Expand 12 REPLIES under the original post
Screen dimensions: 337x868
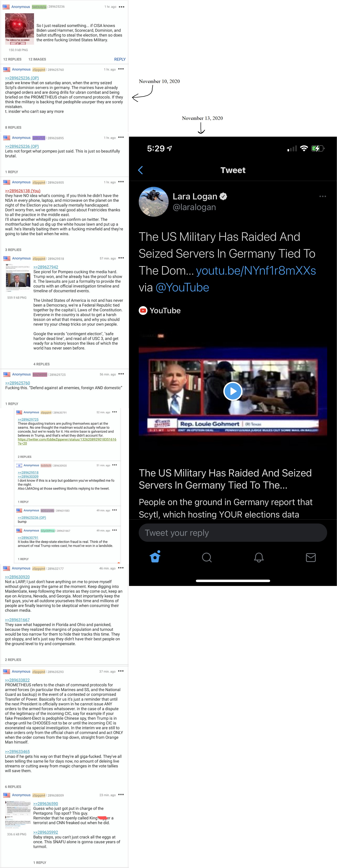coord(12,59)
